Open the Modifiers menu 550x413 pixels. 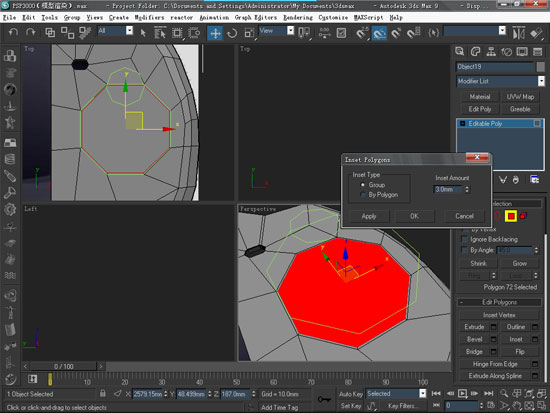tap(149, 17)
